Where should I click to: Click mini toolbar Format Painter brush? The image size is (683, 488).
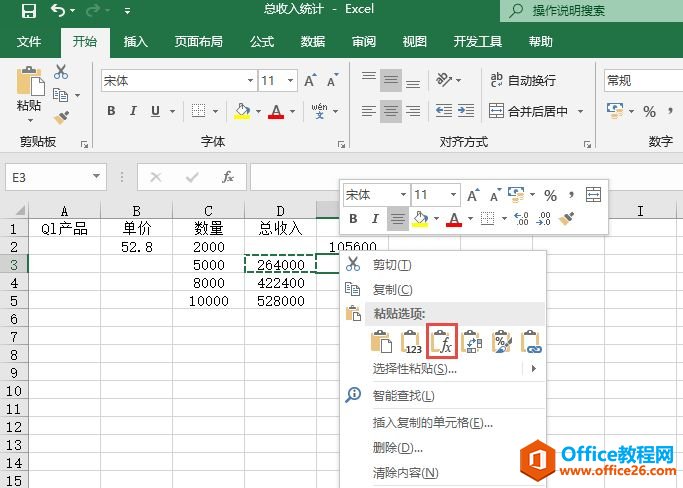[566, 219]
